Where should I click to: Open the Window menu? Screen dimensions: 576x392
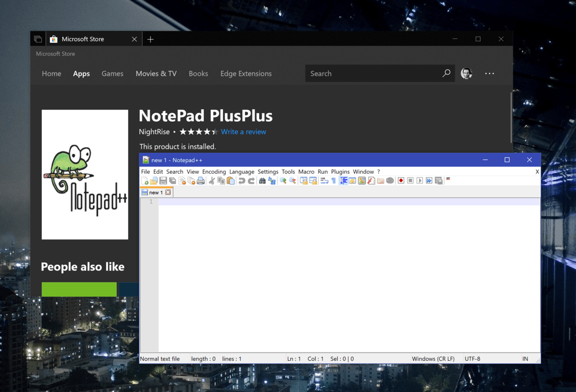tap(363, 171)
